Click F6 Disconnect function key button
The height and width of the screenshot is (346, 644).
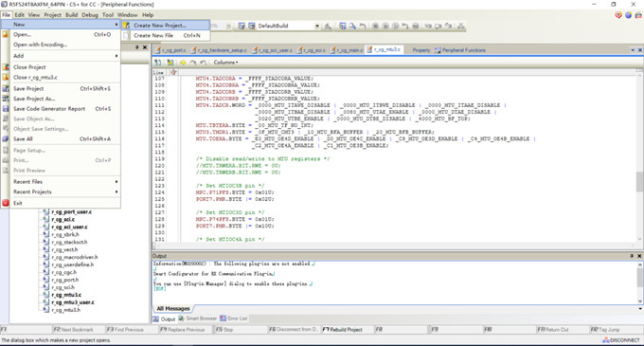294,330
